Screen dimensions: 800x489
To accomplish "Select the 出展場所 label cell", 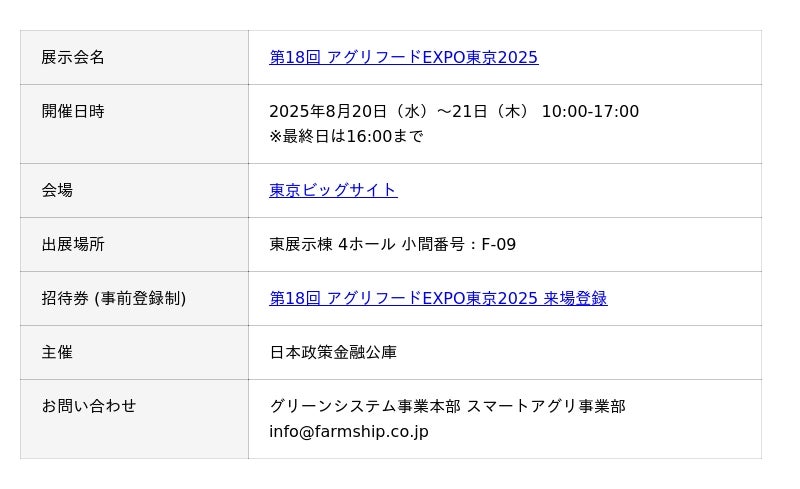I will click(x=73, y=244).
